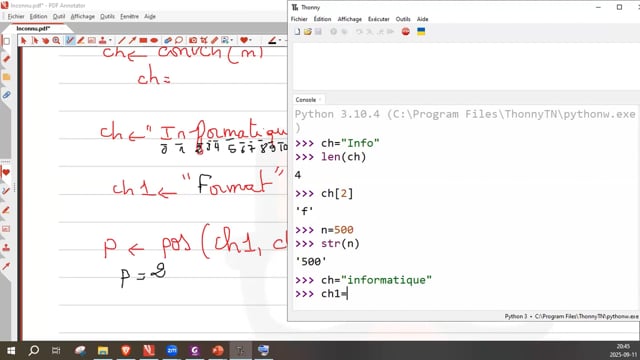This screenshot has height=360, width=640.
Task: Open the stamp tool dropdown arrow
Action: [x=110, y=40]
